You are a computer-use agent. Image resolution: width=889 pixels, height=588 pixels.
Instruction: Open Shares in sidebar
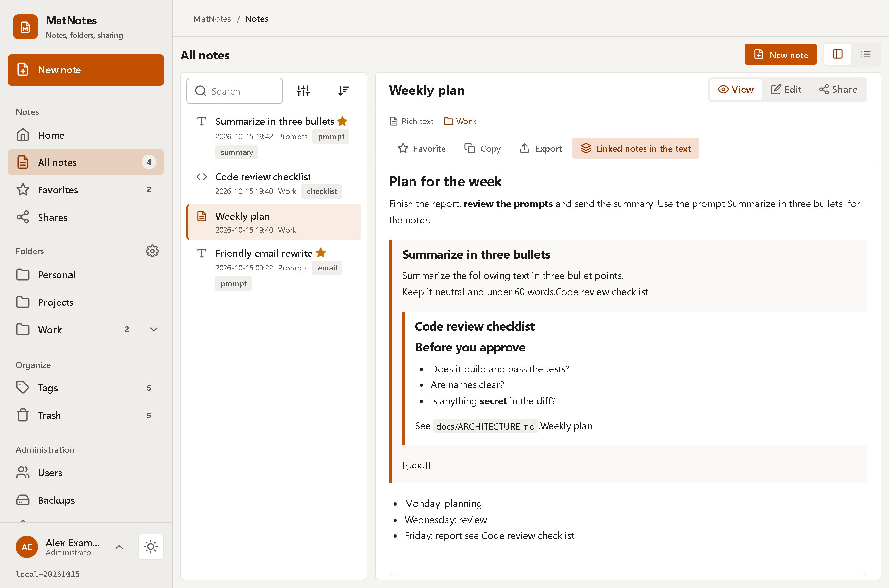[86, 217]
